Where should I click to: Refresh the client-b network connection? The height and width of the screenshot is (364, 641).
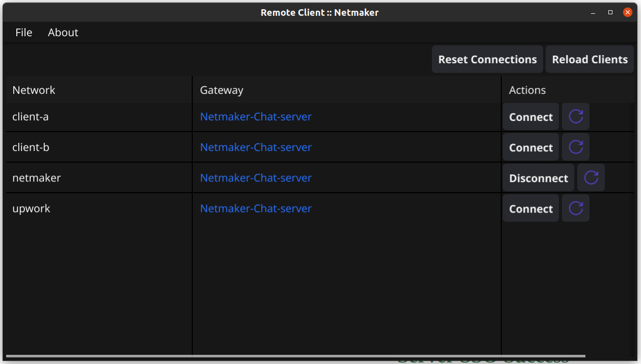(576, 147)
